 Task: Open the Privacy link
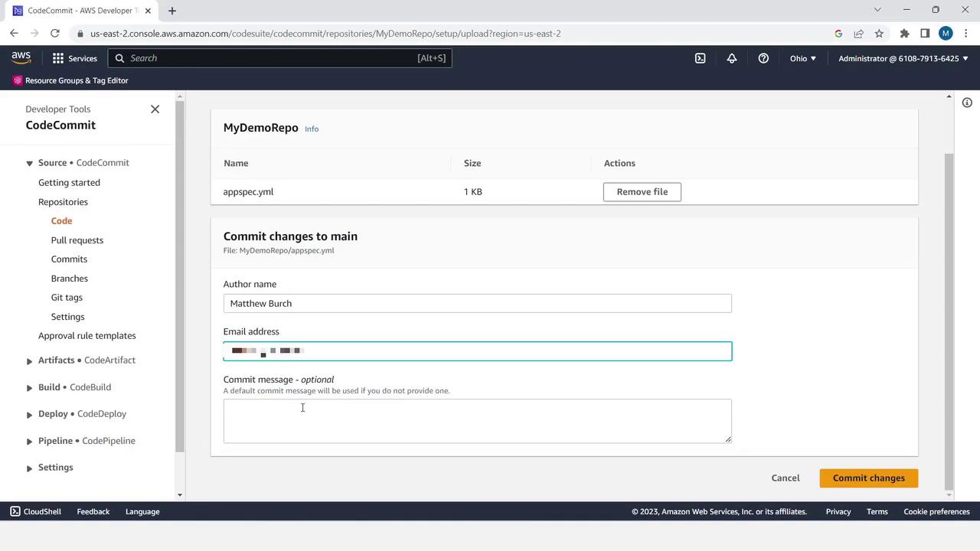point(838,511)
